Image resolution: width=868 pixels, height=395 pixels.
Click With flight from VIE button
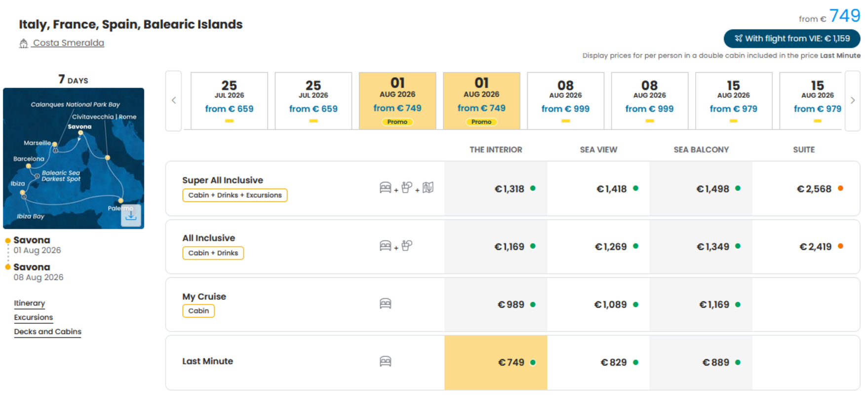tap(792, 39)
